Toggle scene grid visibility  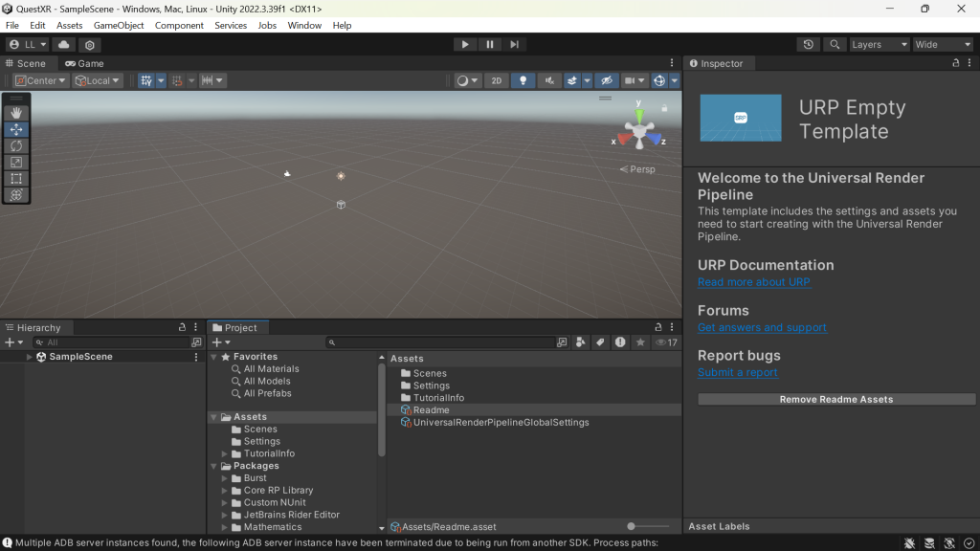[146, 80]
